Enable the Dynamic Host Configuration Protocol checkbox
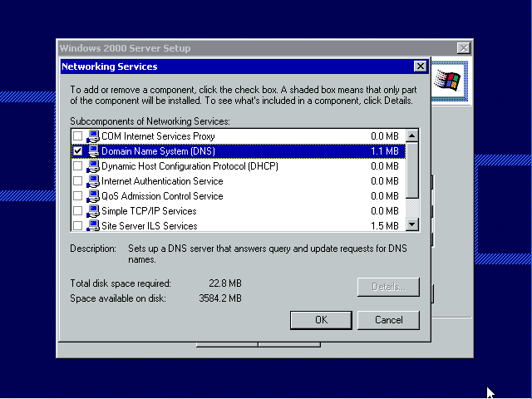Image resolution: width=532 pixels, height=399 pixels. coord(78,166)
